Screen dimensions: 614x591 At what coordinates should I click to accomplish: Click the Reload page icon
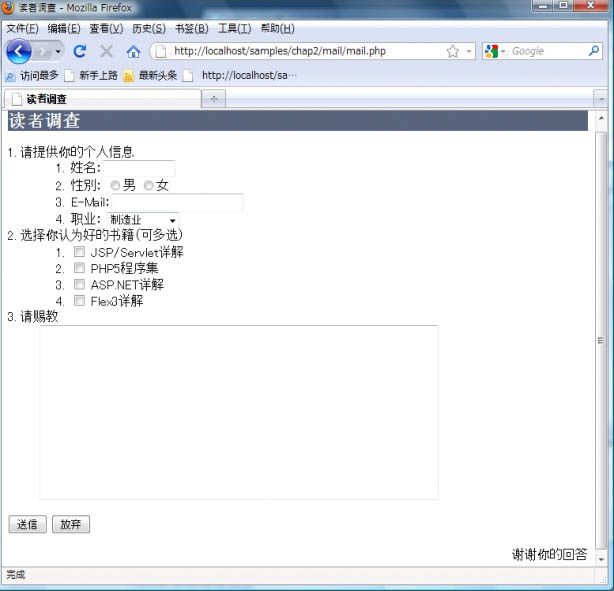[80, 51]
